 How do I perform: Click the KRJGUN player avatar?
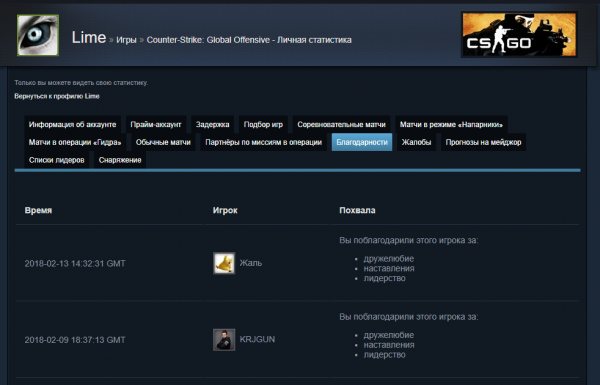(x=224, y=339)
